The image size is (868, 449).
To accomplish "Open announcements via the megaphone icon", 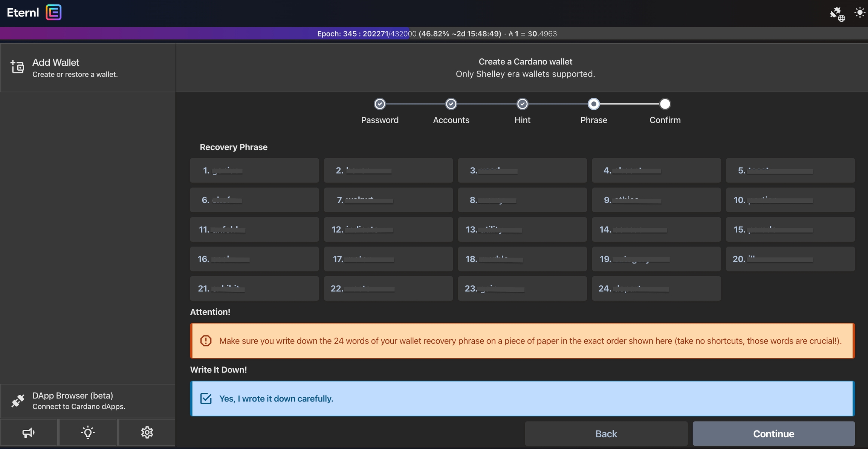I will (x=29, y=432).
